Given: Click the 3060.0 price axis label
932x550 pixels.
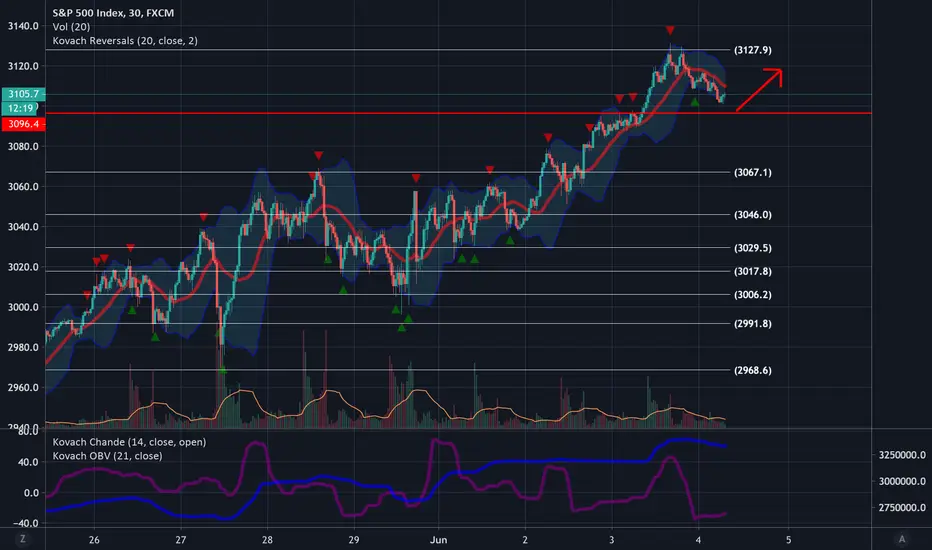Looking at the screenshot, I should (23, 187).
